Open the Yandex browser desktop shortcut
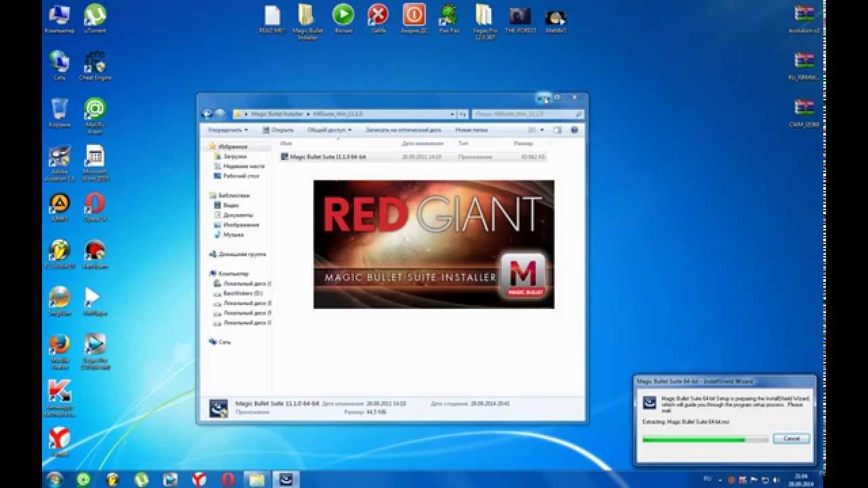 (x=60, y=442)
